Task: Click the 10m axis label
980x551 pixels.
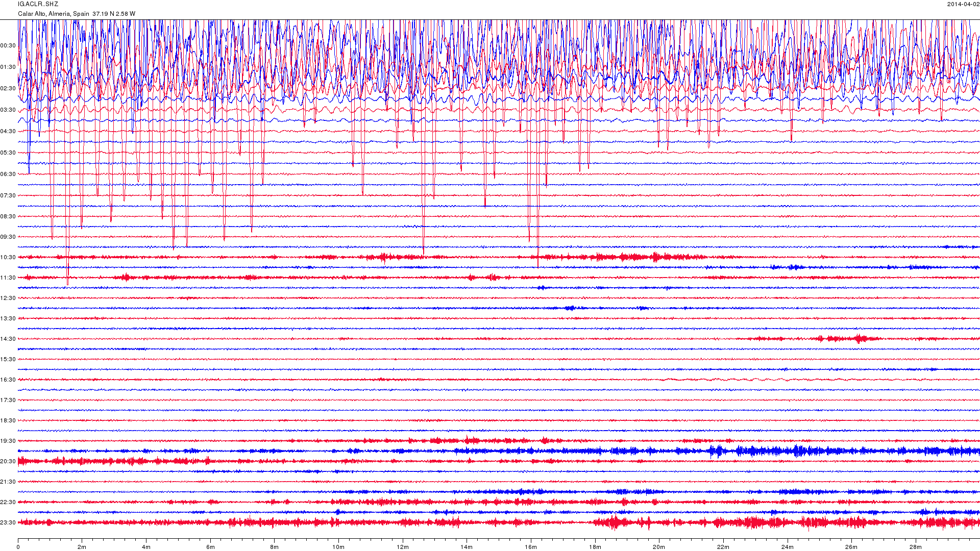Action: tap(338, 547)
